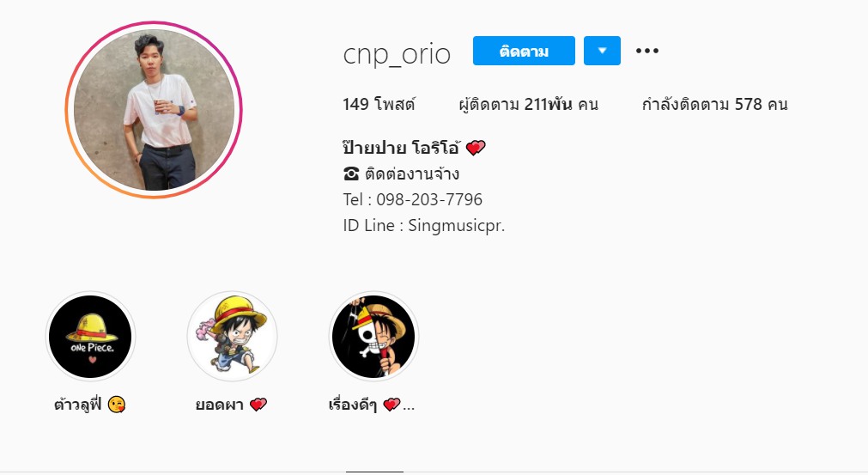The image size is (868, 475).
Task: Click the phone number 098-203-7796
Action: 429,199
